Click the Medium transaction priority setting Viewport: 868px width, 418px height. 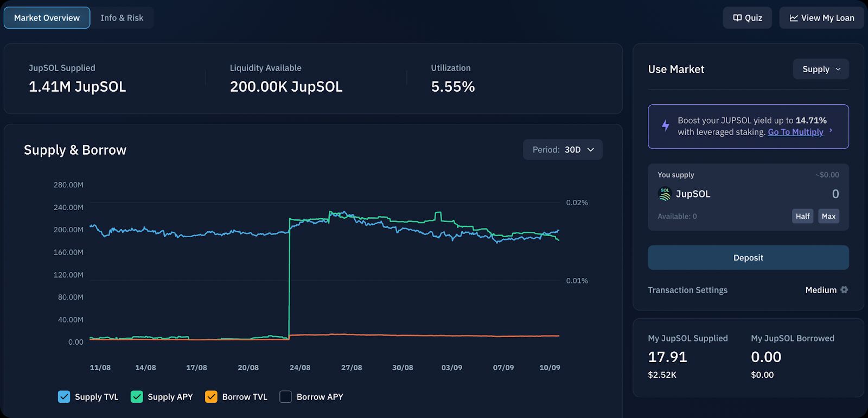point(821,290)
